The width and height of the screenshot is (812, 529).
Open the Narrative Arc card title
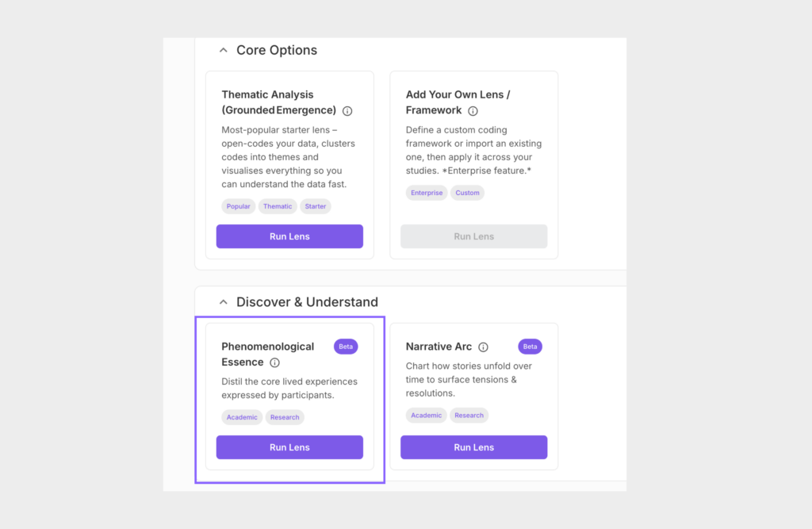pyautogui.click(x=439, y=347)
